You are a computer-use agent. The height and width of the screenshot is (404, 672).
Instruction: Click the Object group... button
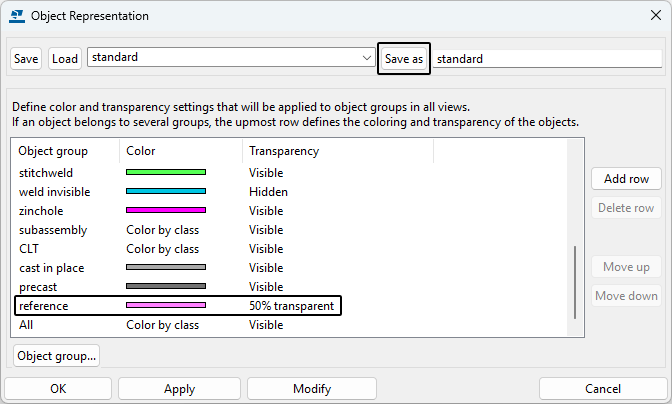57,355
